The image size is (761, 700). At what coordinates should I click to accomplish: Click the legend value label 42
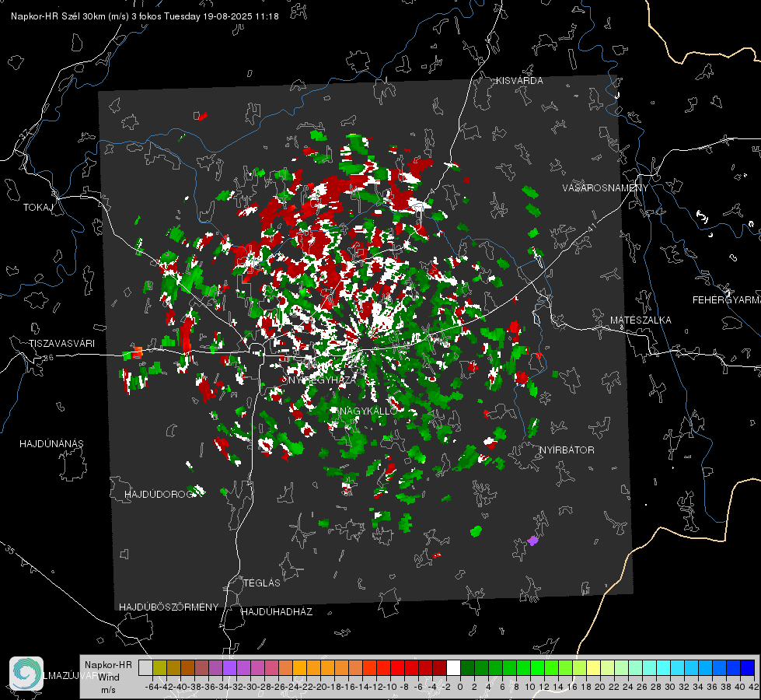[x=754, y=687]
